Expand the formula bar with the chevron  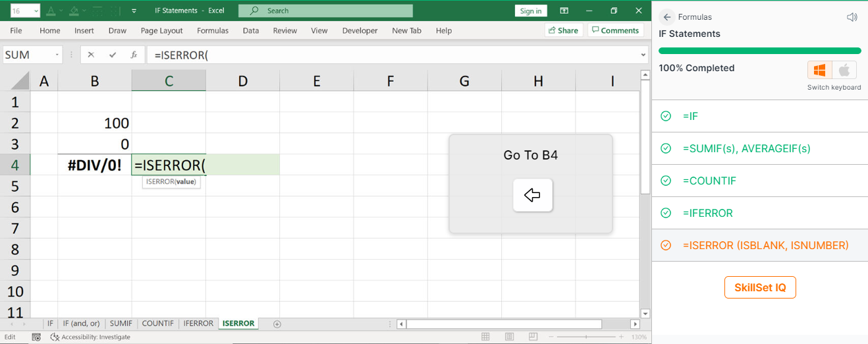click(x=643, y=55)
